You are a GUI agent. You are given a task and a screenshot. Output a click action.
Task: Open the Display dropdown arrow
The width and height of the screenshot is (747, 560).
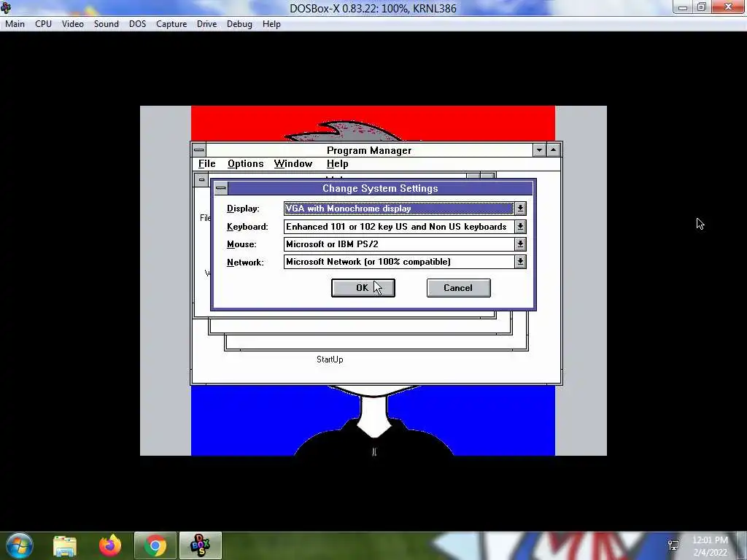pos(520,209)
